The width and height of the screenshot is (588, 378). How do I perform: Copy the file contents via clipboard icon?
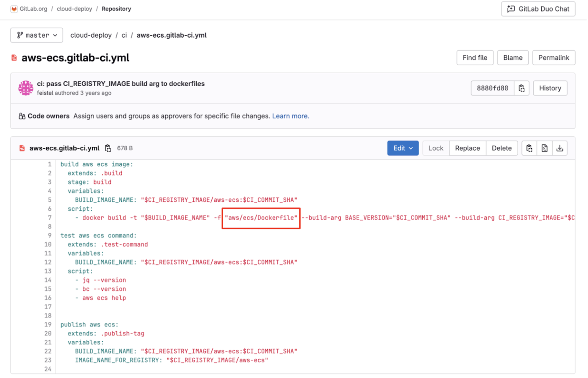[x=529, y=148]
